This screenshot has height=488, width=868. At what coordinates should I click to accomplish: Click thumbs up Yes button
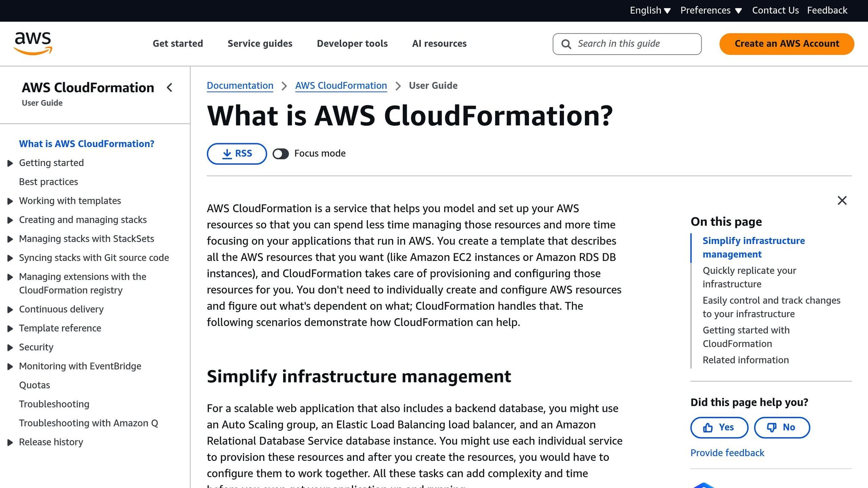pyautogui.click(x=719, y=427)
